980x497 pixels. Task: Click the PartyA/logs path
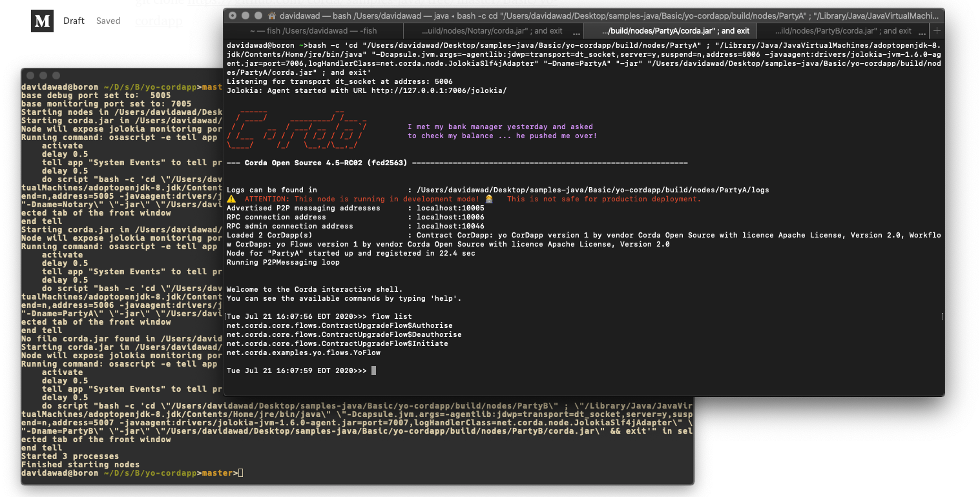click(593, 190)
